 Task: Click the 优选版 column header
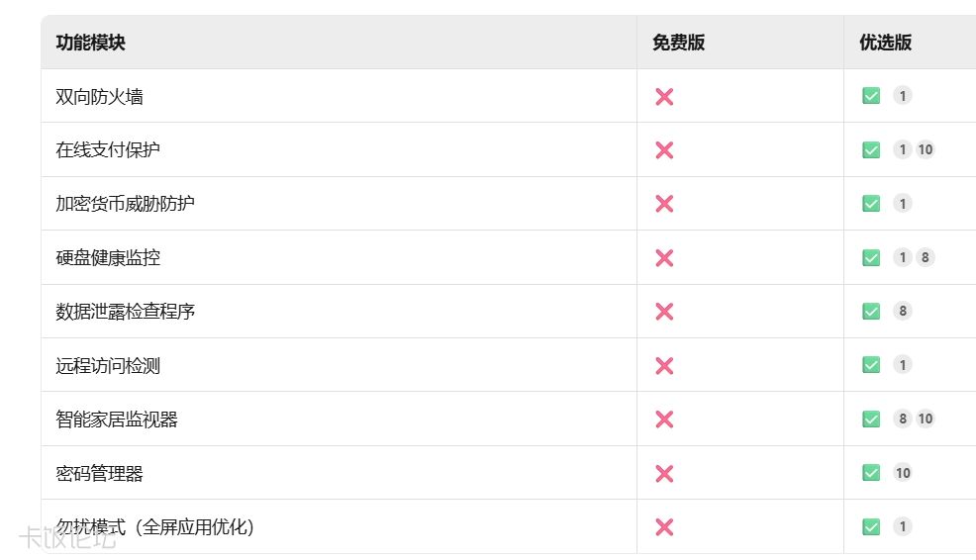point(885,43)
